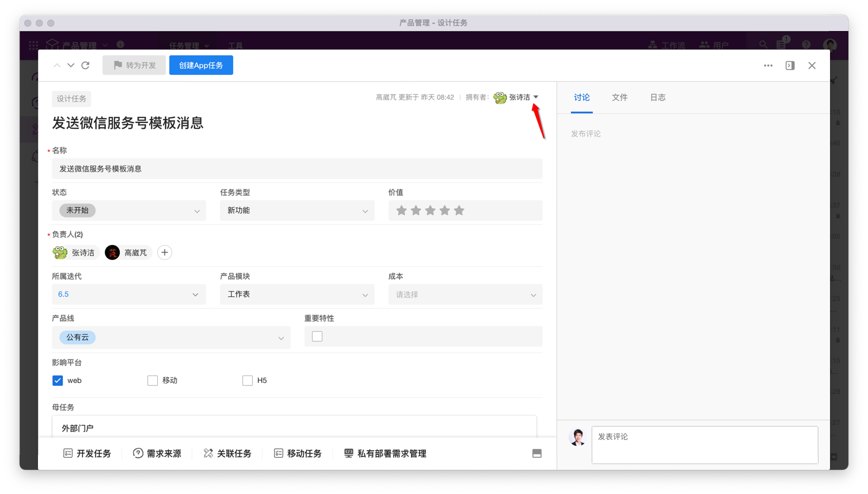The height and width of the screenshot is (494, 868).
Task: Click the refresh icon in the task toolbar
Action: 85,66
